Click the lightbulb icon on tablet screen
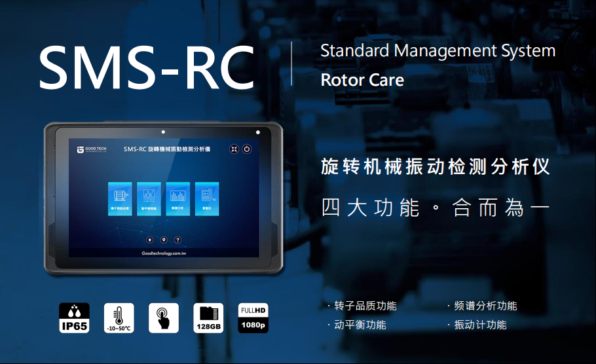 150,240
